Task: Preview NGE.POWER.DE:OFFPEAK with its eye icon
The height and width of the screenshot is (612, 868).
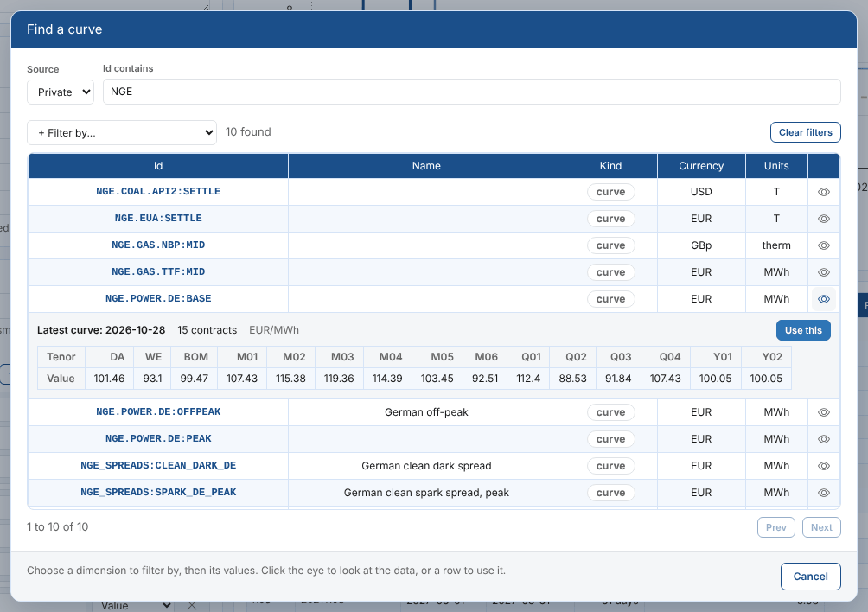Action: [x=824, y=412]
